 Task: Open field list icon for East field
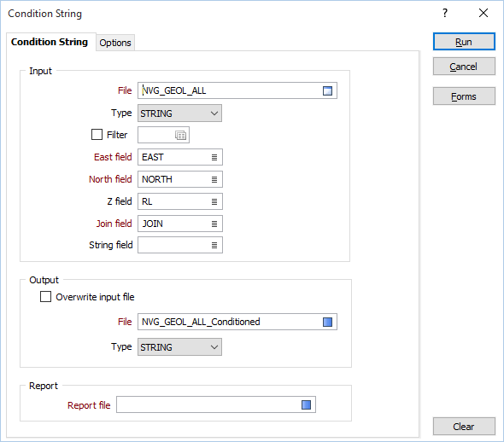[214, 157]
